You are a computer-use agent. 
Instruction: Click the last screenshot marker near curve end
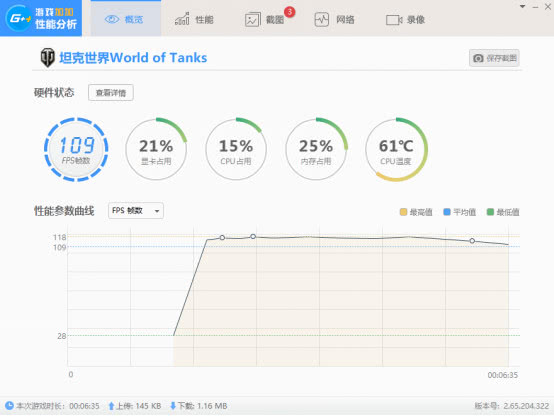coord(472,241)
